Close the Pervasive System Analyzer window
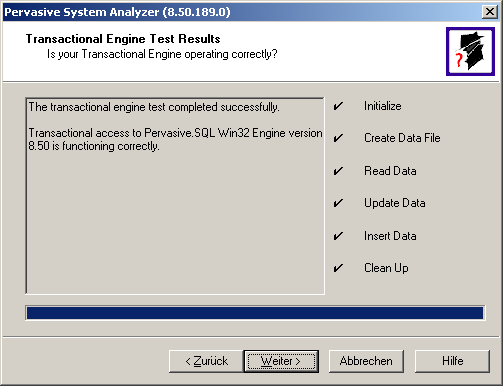Screen dimensions: 503x386 tap(489, 12)
